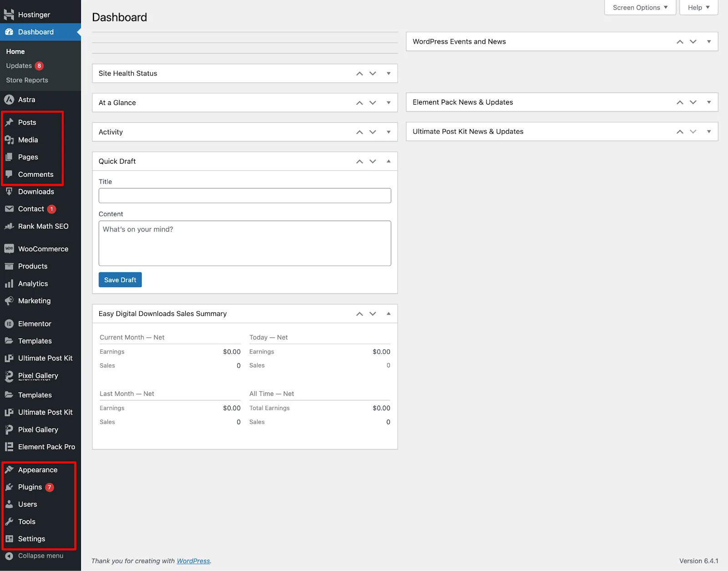
Task: Click the Contact envelope icon
Action: (x=9, y=209)
